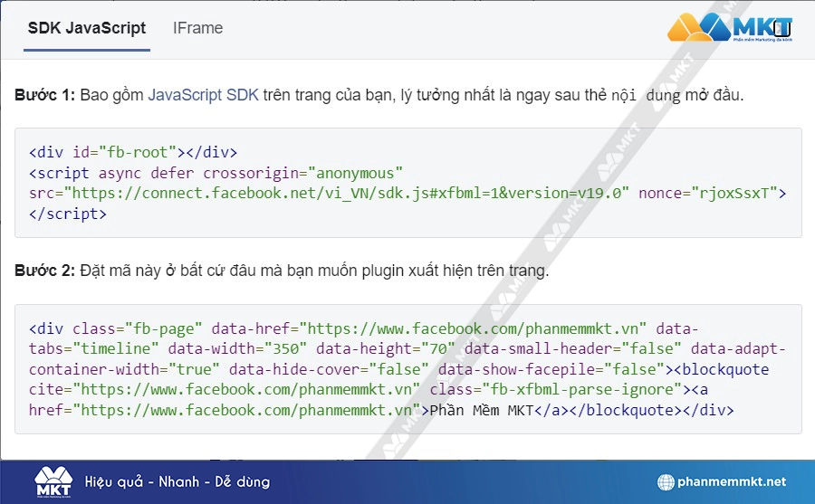Select the fb-root div code line
Viewport: 815px width, 504px height.
click(133, 152)
